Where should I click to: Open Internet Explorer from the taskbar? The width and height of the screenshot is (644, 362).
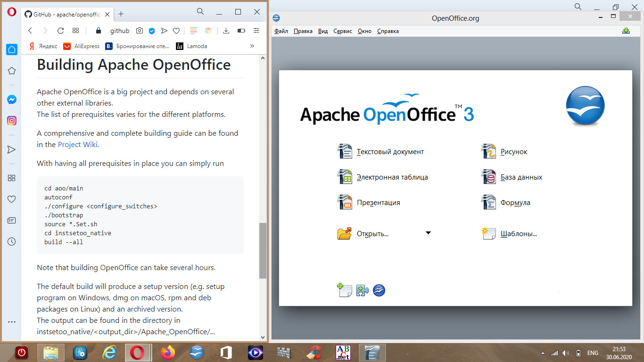[109, 353]
